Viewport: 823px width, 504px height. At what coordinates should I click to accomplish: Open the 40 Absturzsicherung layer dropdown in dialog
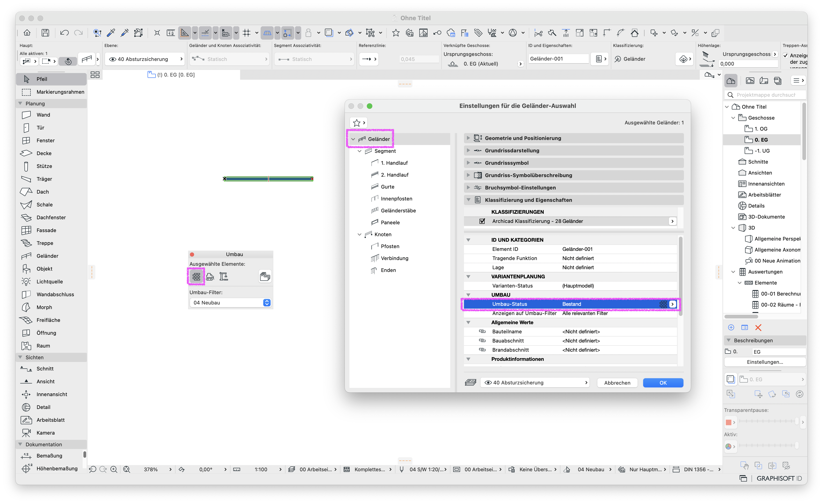tap(535, 382)
